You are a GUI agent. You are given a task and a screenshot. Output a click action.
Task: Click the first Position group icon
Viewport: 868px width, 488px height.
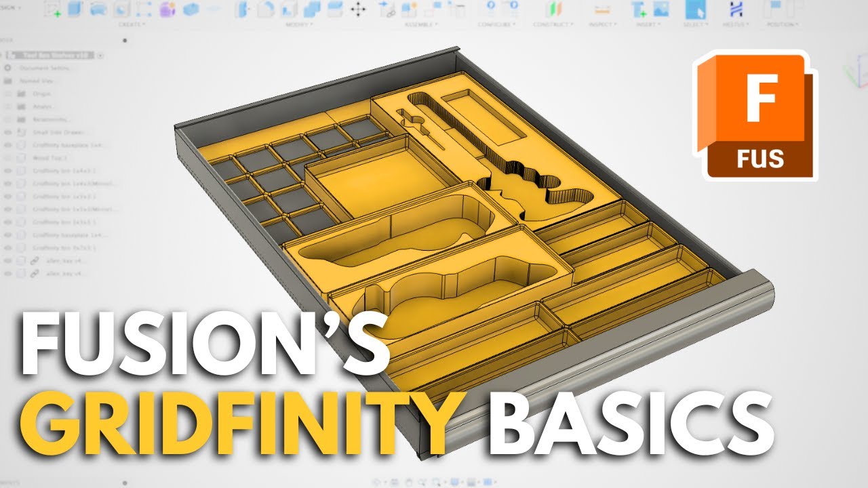click(x=772, y=9)
